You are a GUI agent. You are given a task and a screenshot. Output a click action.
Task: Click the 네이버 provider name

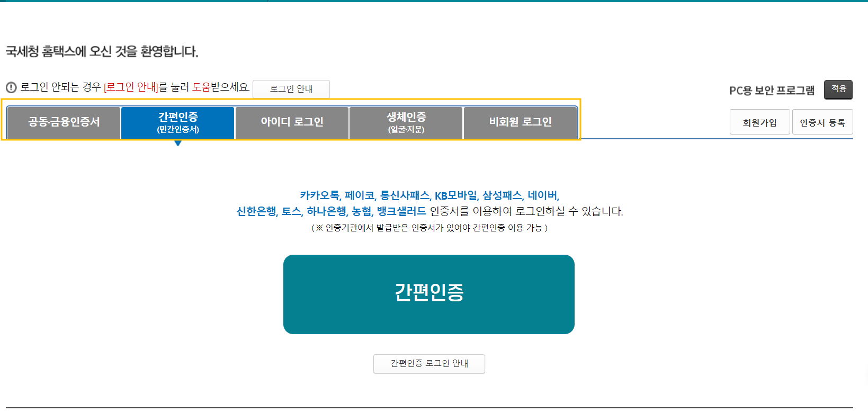tap(542, 195)
